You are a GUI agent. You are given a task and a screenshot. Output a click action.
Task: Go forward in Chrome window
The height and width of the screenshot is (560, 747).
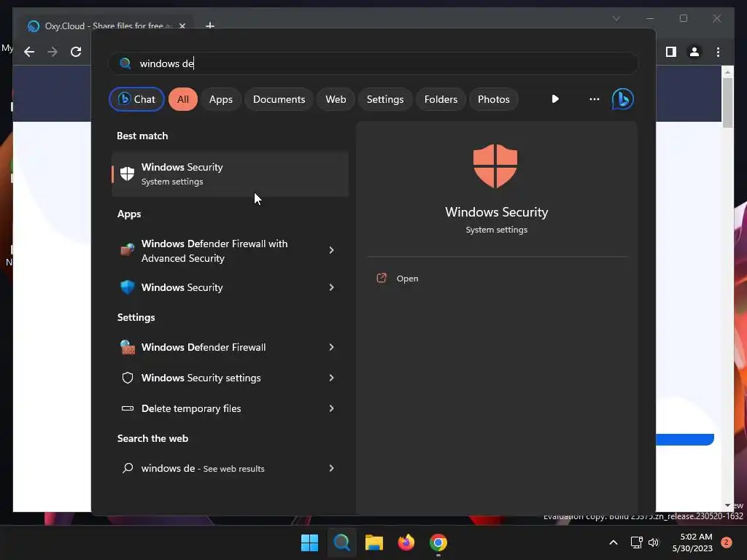point(53,52)
